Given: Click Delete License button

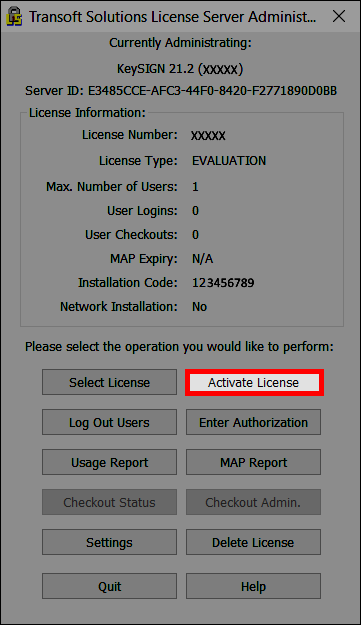Looking at the screenshot, I should click(x=253, y=542).
